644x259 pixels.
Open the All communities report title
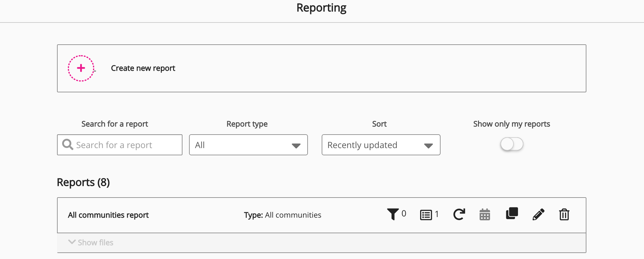click(108, 215)
